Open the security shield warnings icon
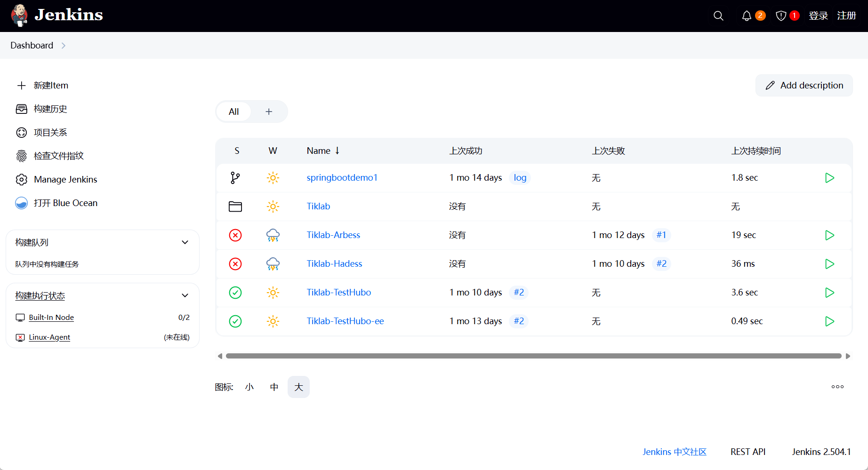Viewport: 868px width, 470px height. click(x=781, y=16)
